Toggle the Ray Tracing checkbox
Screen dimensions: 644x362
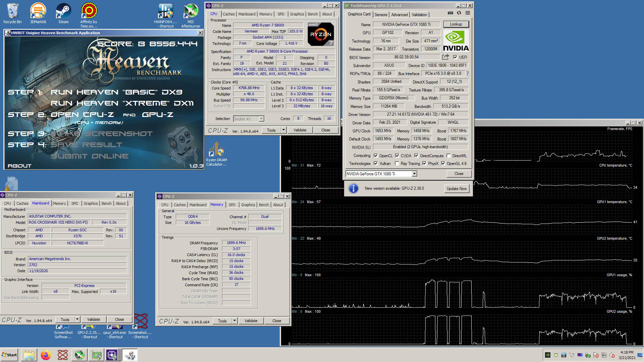tap(397, 163)
